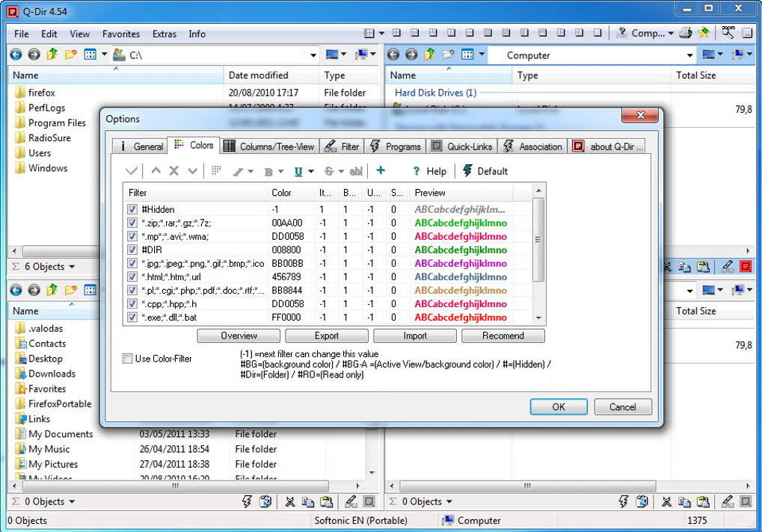Screen dimensions: 762x532
Task: Click the lightning icon in the bottom-left status bar
Action: point(247,501)
